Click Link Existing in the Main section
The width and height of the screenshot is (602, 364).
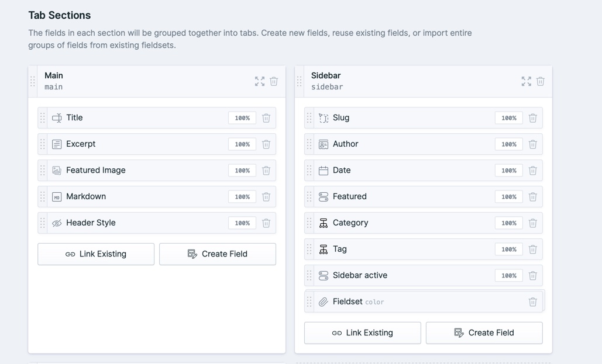96,254
